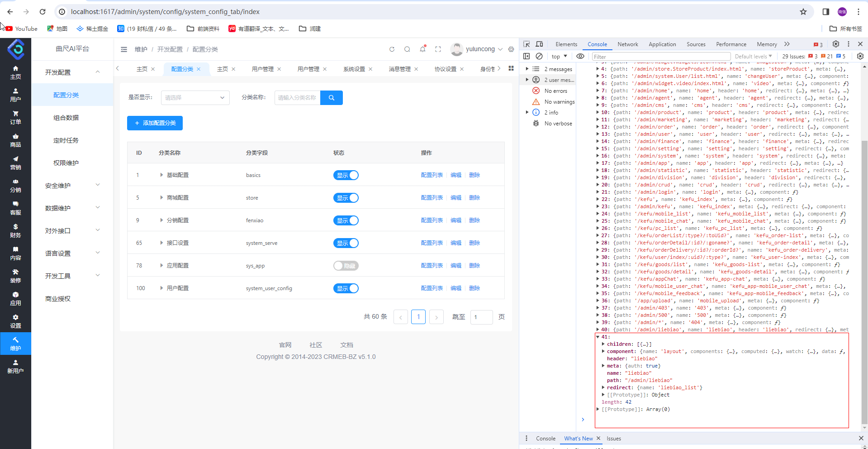
Task: Switch to the 消息管理 page tab
Action: click(x=400, y=69)
